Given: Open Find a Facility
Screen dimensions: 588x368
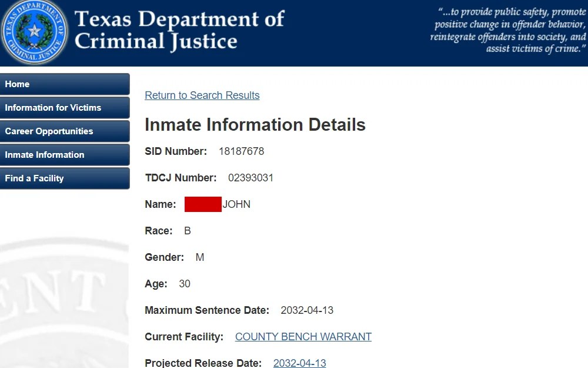Looking at the screenshot, I should tap(65, 178).
